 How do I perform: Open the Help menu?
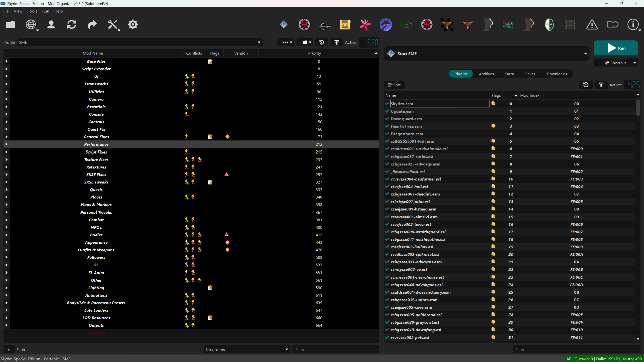58,11
